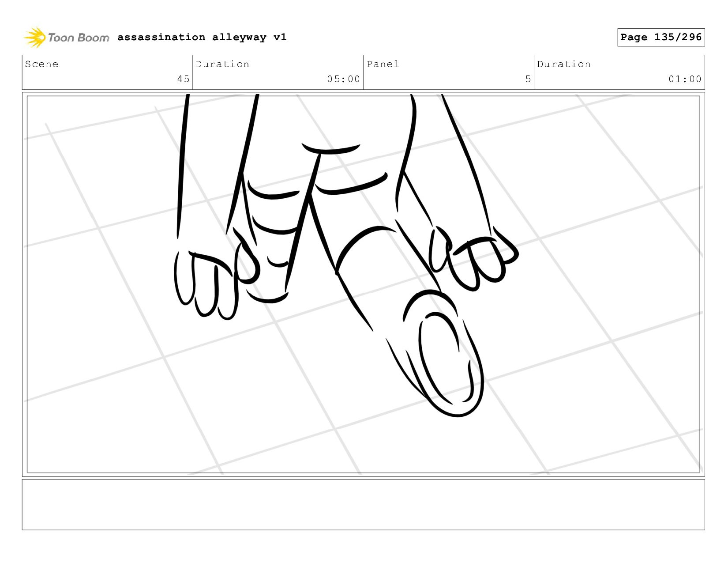The image size is (728, 563).
Task: Click the panel number '5'
Action: point(528,79)
